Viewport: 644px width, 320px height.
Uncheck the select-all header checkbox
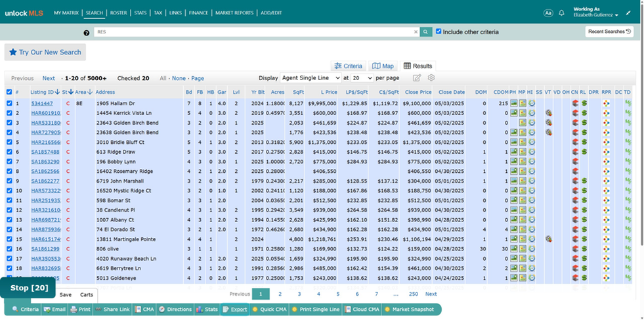coord(9,92)
